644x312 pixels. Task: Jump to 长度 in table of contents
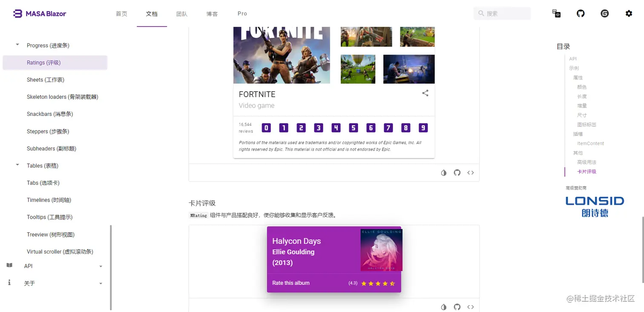click(582, 96)
